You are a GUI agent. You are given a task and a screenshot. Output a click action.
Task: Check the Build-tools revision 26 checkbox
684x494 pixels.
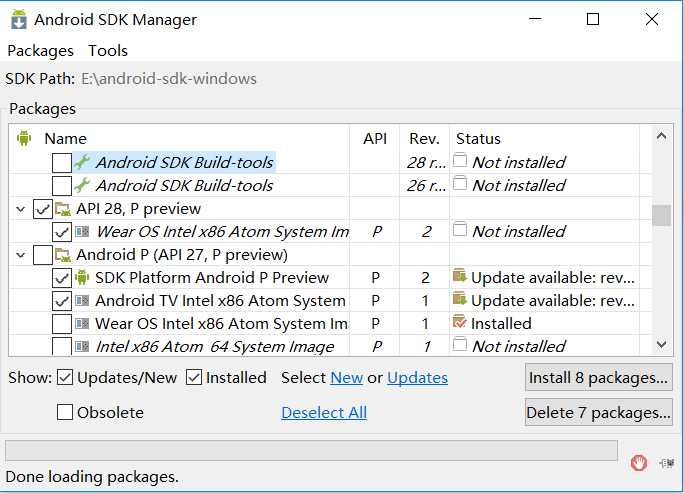(62, 186)
